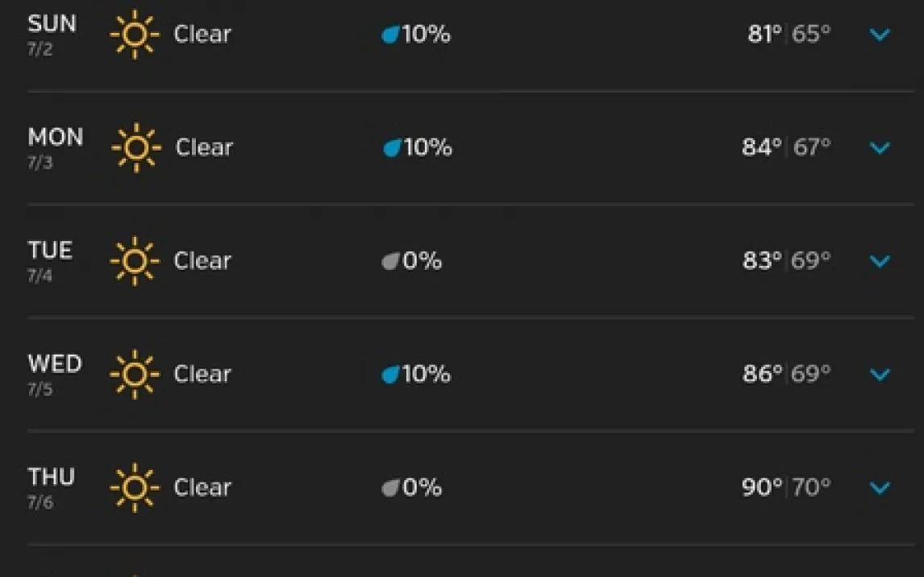
Task: Click the 81° high temperature for Sunday
Action: 764,35
